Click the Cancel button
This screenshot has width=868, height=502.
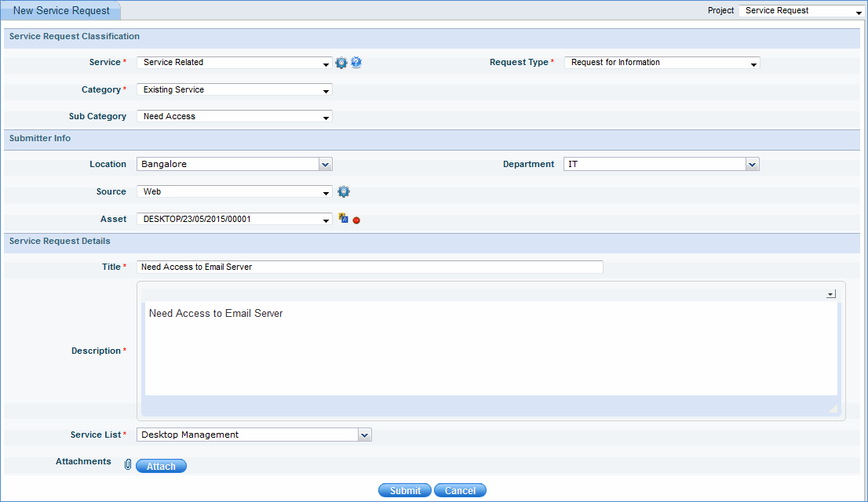[460, 489]
